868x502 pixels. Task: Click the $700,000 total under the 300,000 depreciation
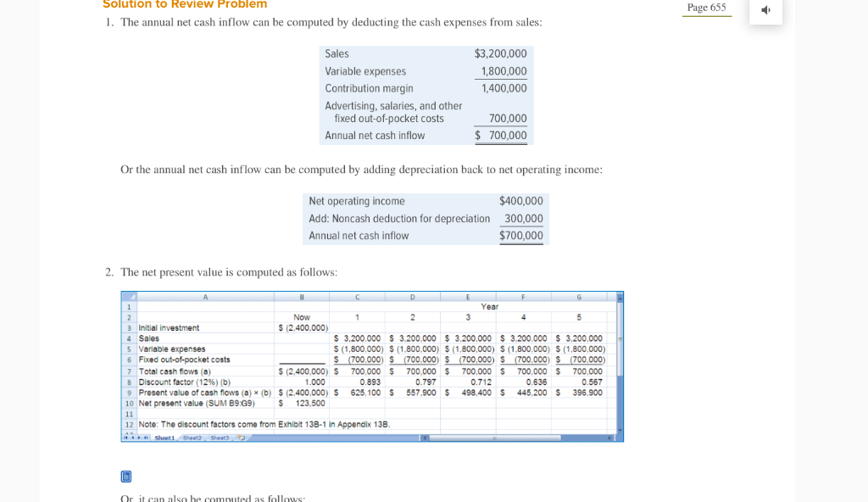pyautogui.click(x=521, y=236)
